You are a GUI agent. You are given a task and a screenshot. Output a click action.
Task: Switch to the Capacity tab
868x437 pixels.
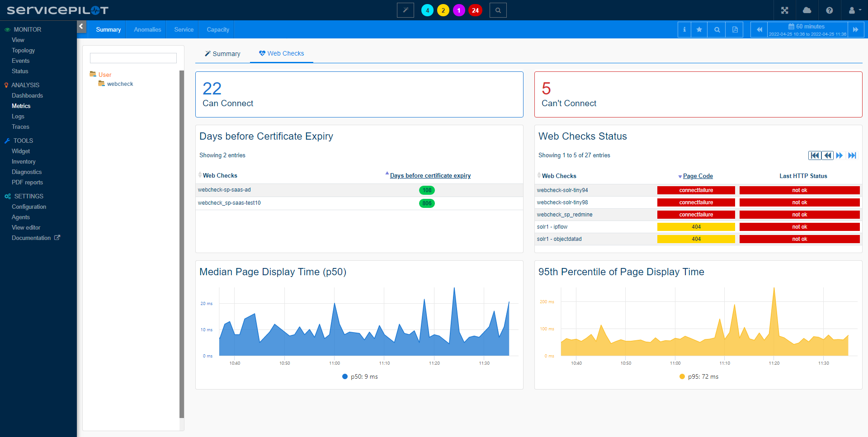coord(218,30)
